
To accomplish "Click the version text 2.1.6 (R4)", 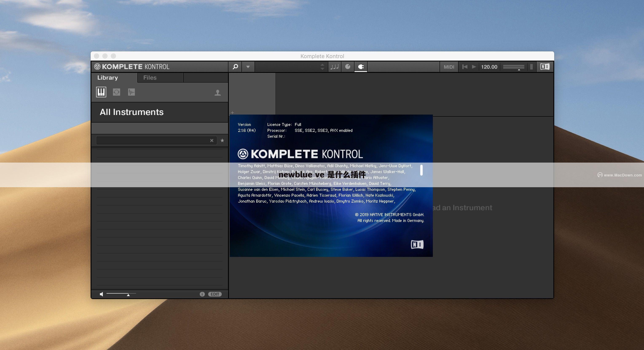I will tap(247, 130).
